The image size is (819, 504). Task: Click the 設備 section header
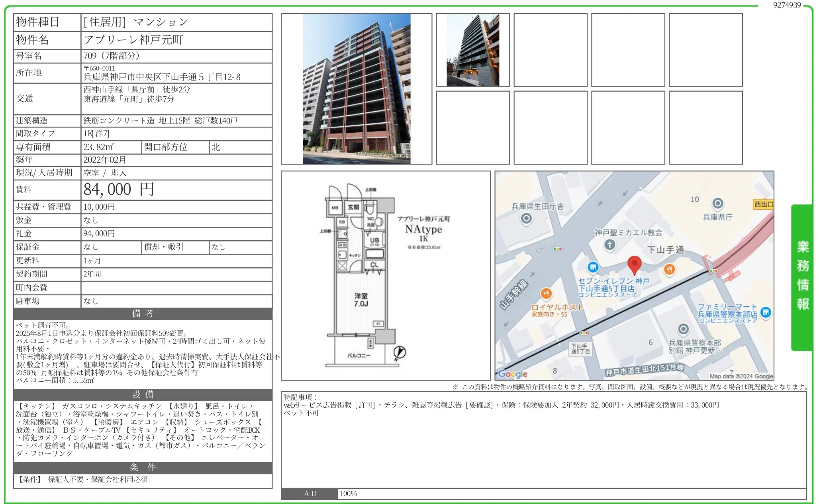pyautogui.click(x=143, y=394)
